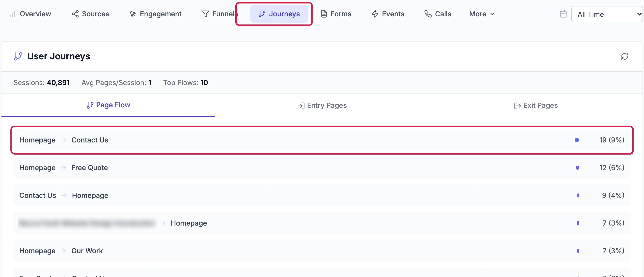Select the blurred page to Homepage flow
The image size is (644, 277).
coord(322,223)
